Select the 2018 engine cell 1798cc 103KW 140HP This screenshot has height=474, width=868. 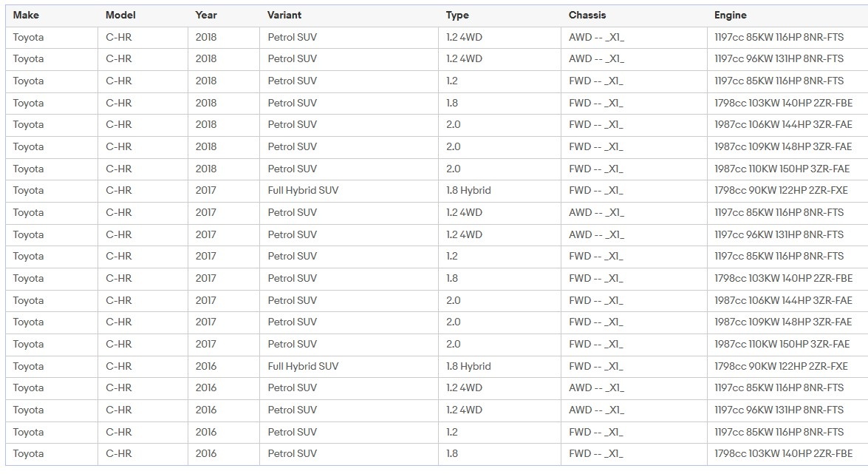pos(783,103)
